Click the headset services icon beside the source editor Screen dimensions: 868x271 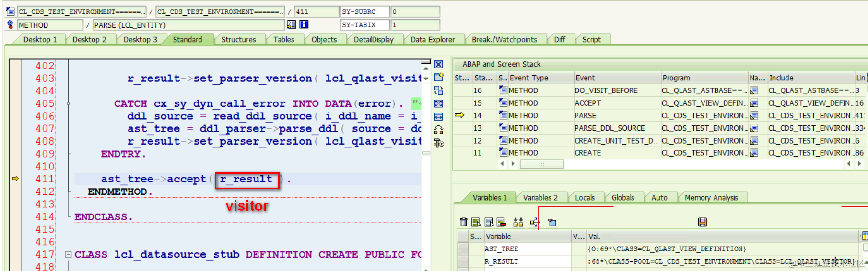(438, 130)
